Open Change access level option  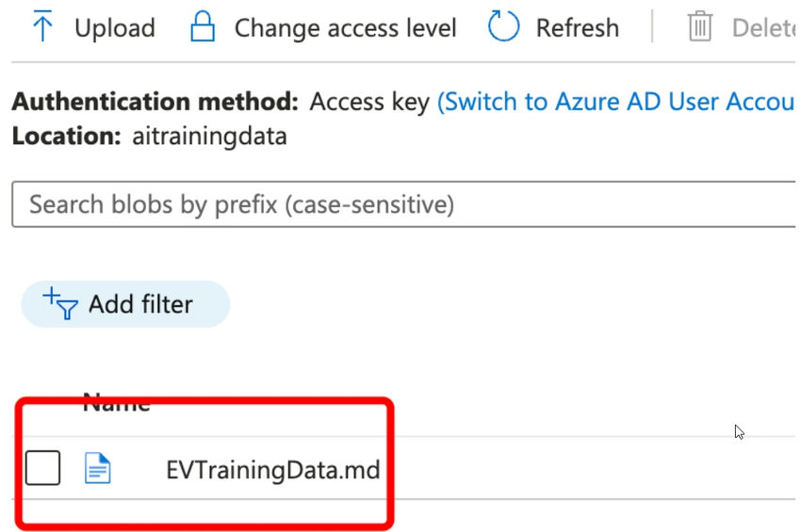click(x=345, y=28)
